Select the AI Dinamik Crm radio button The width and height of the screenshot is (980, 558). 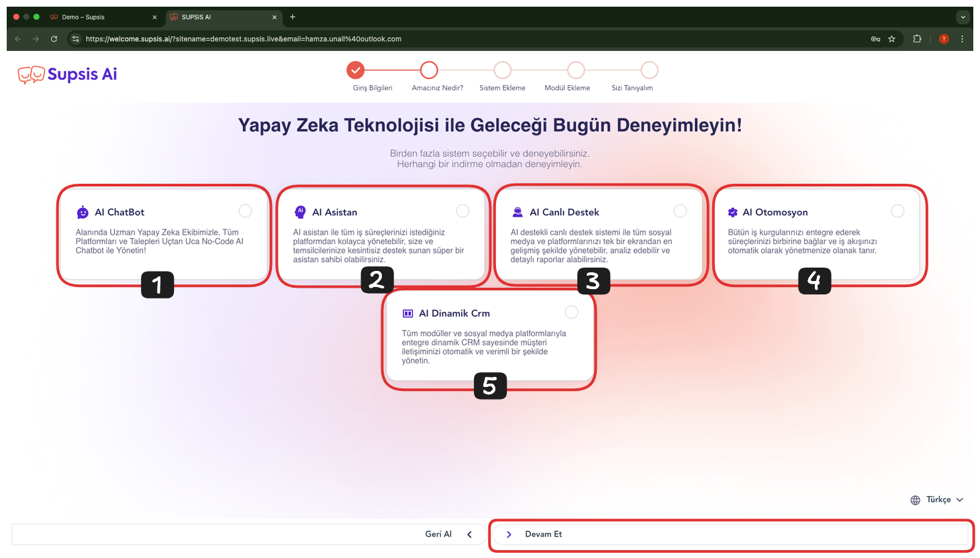click(572, 313)
